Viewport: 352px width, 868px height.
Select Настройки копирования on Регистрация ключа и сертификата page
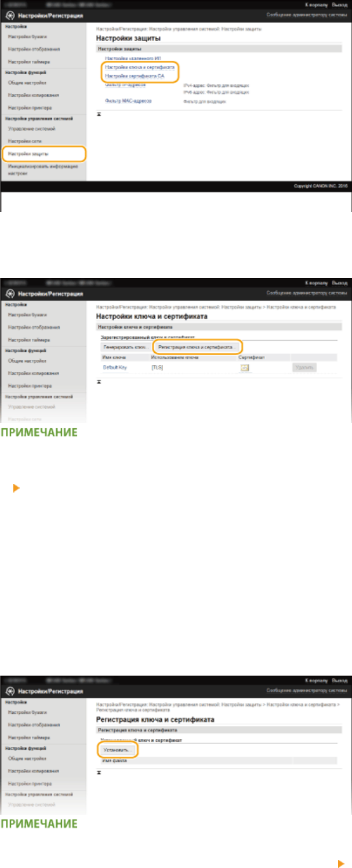34,771
